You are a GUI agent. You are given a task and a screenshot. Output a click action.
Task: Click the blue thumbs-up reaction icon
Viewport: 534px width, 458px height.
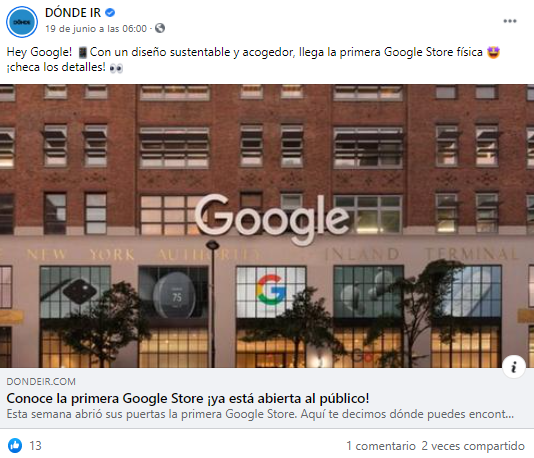[15, 445]
